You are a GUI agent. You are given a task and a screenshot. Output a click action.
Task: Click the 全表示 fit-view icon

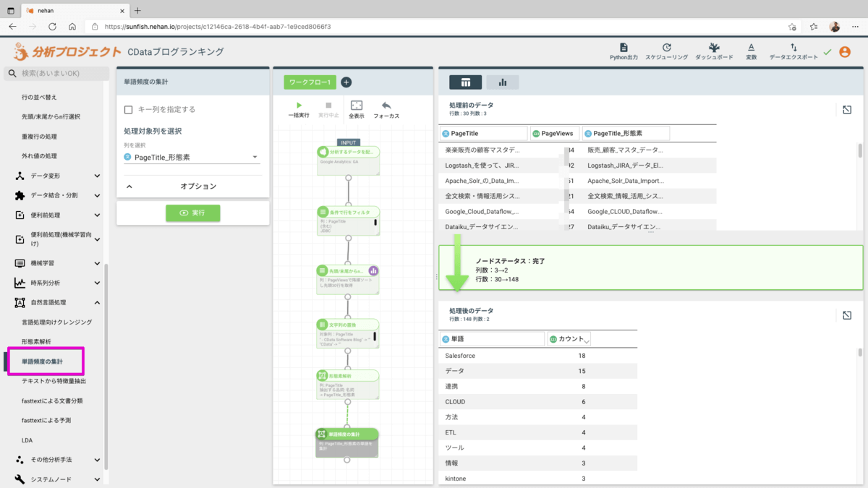[356, 106]
